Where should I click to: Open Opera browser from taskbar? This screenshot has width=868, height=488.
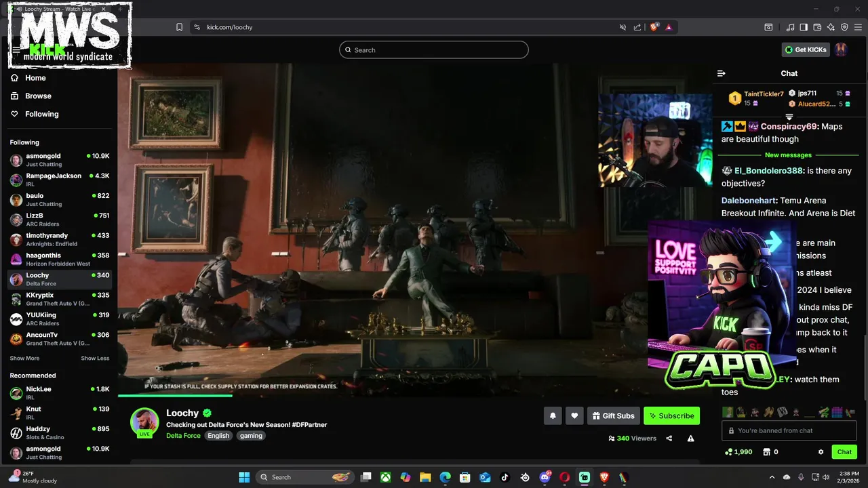[x=564, y=477]
